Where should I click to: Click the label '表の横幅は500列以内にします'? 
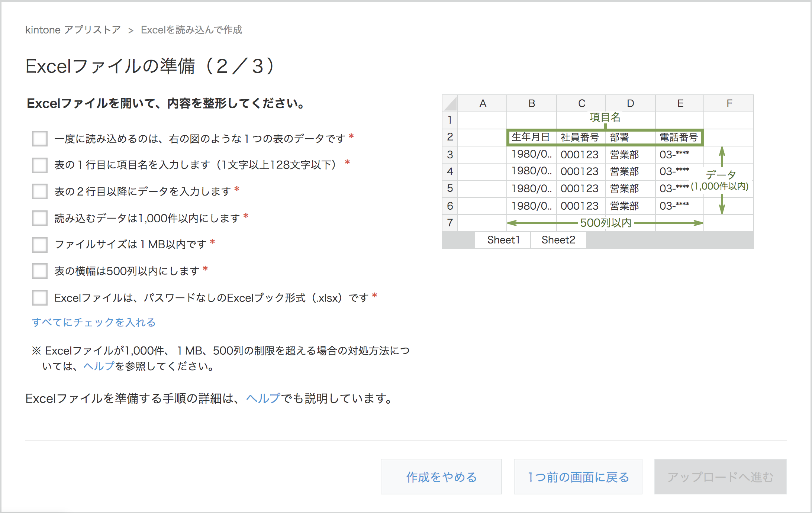point(127,271)
